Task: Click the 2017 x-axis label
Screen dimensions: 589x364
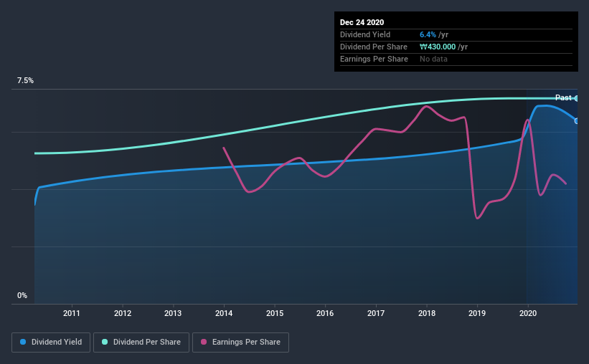Action: click(x=376, y=313)
